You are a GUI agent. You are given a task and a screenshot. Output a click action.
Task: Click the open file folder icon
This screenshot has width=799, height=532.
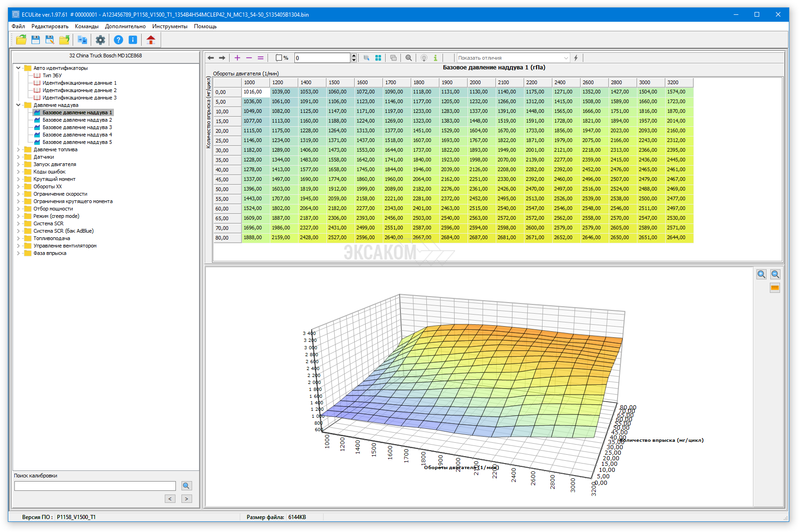coord(21,40)
